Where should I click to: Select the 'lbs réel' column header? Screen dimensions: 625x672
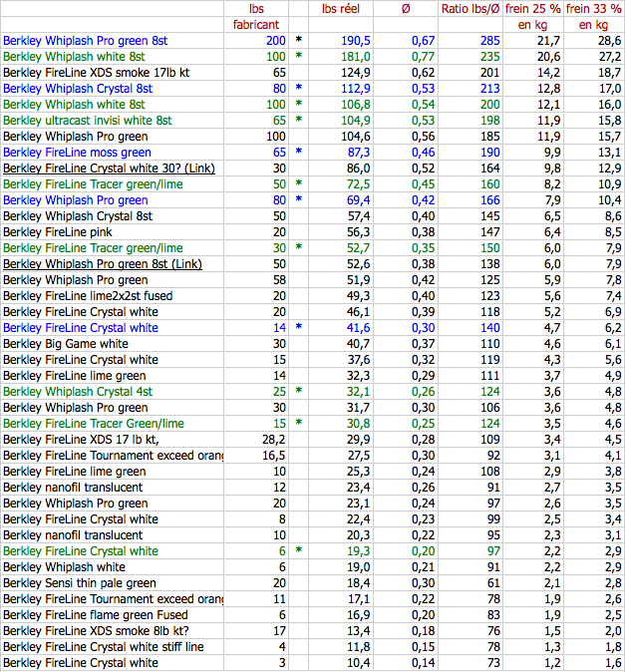click(341, 9)
